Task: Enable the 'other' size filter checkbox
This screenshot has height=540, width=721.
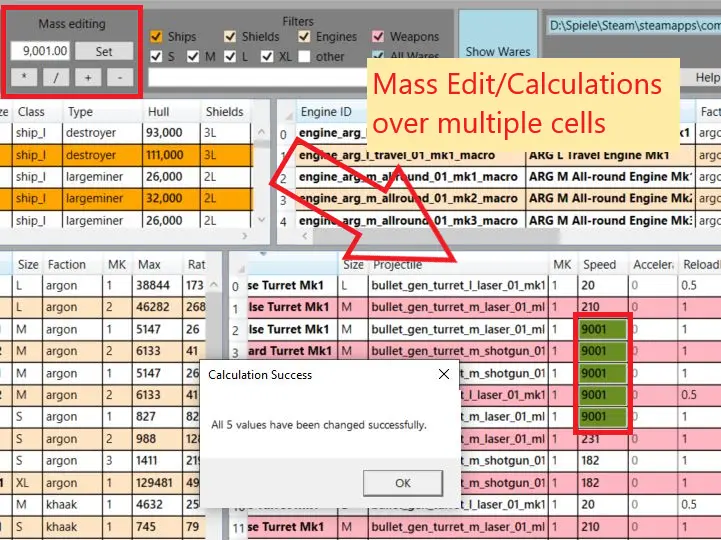Action: [304, 57]
